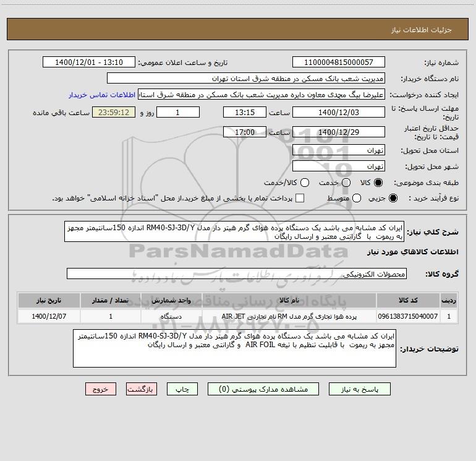Screen dimensions: 476x461
Task: Click the گروه کالا field محصولات الکترونیکی
Action: (x=237, y=274)
